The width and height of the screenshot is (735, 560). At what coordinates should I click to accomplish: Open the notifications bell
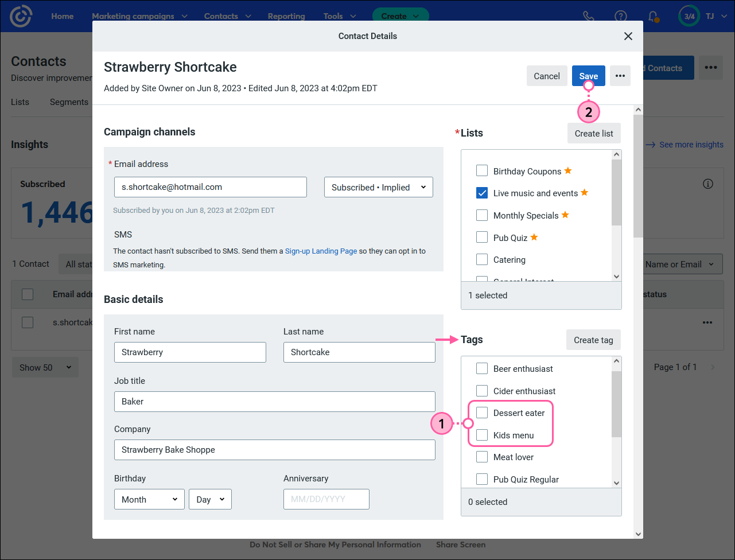click(x=653, y=16)
